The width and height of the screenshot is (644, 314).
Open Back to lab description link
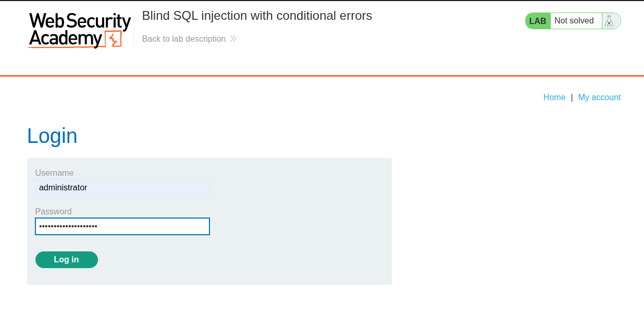tap(184, 39)
